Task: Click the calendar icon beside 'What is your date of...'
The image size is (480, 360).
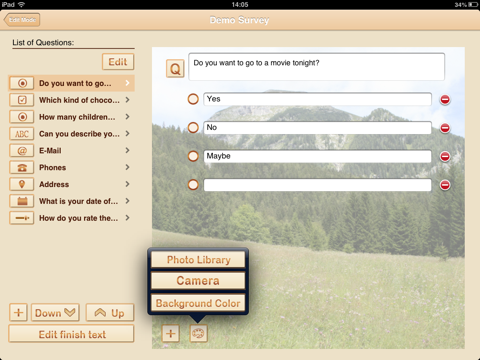Action: (x=22, y=201)
